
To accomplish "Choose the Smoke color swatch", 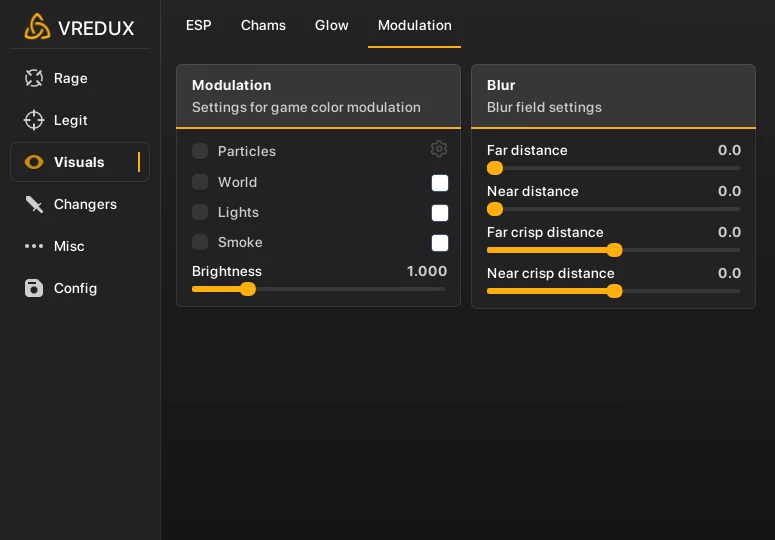I will [x=440, y=243].
